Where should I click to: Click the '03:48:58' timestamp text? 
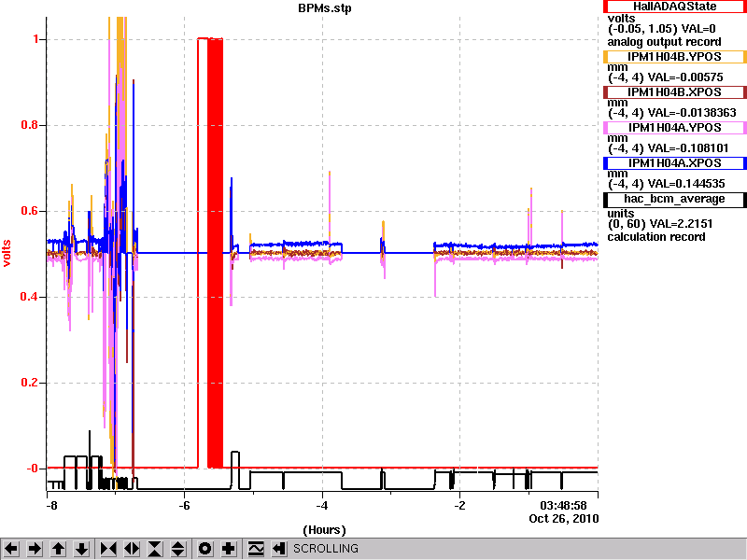(x=563, y=506)
